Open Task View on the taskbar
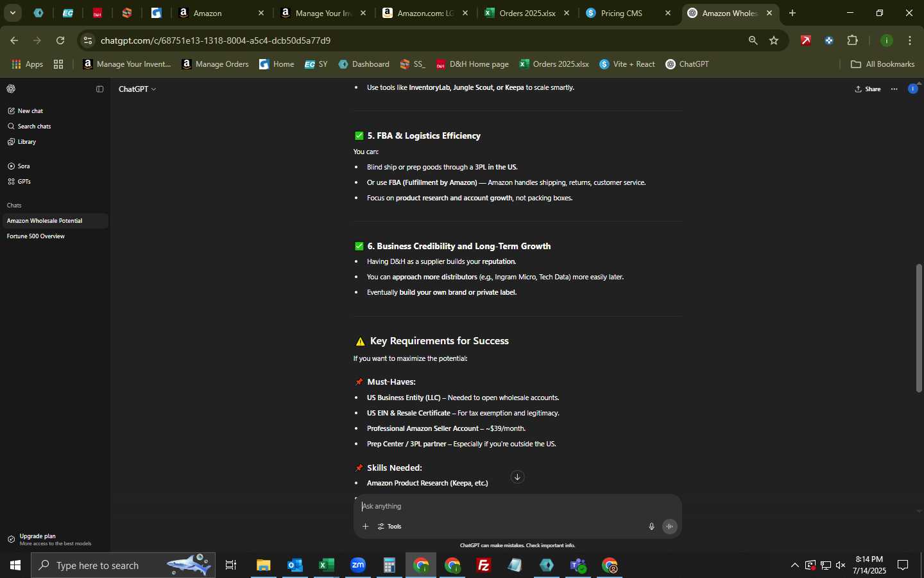This screenshot has height=578, width=924. pyautogui.click(x=231, y=565)
